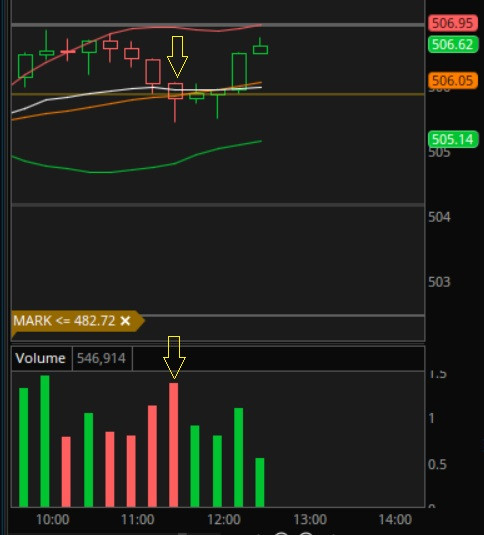The image size is (484, 535).
Task: Click the red 506.95 price bubble
Action: click(x=453, y=23)
